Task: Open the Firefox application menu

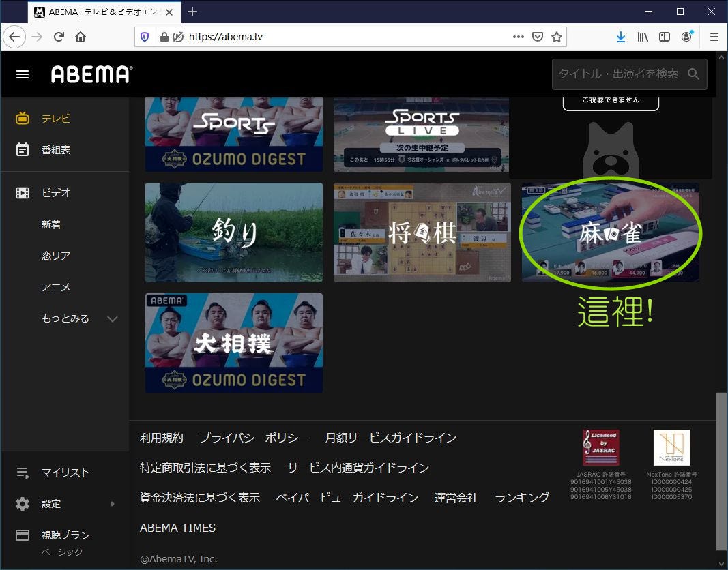Action: [x=714, y=37]
